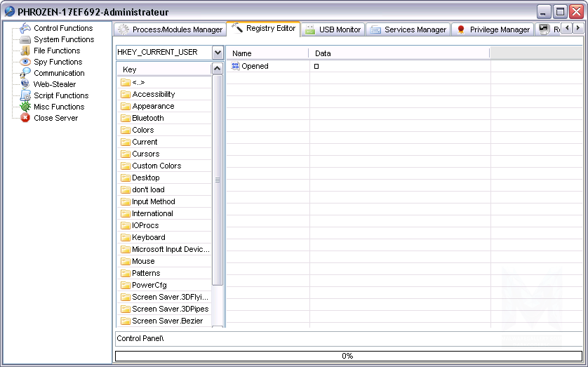The width and height of the screenshot is (588, 367).
Task: Click the System Functions icon
Action: [25, 39]
